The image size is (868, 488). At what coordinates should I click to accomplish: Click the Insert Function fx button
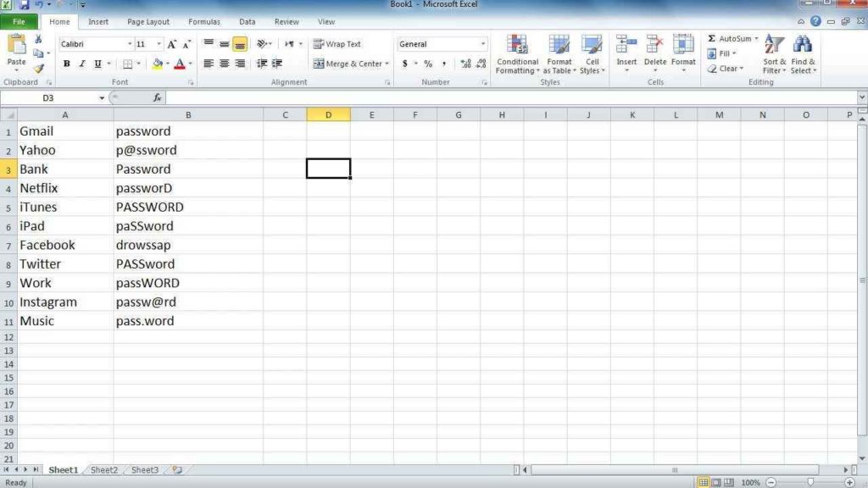(157, 98)
